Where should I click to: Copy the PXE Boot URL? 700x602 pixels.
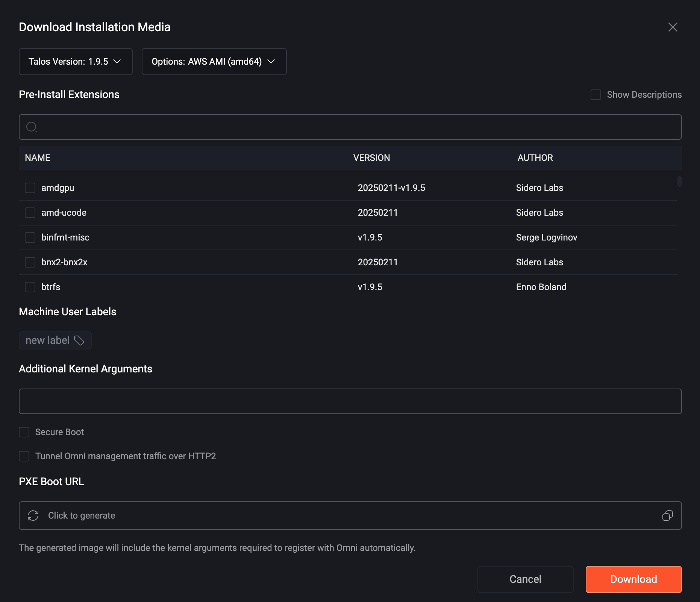[668, 516]
